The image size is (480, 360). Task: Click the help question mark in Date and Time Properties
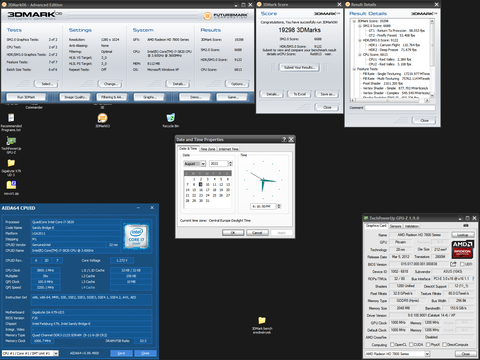pos(284,139)
